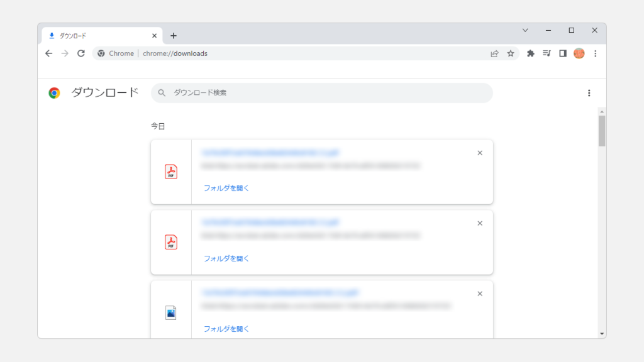The width and height of the screenshot is (644, 362).
Task: Click the scrollbar up arrow
Action: click(x=602, y=112)
